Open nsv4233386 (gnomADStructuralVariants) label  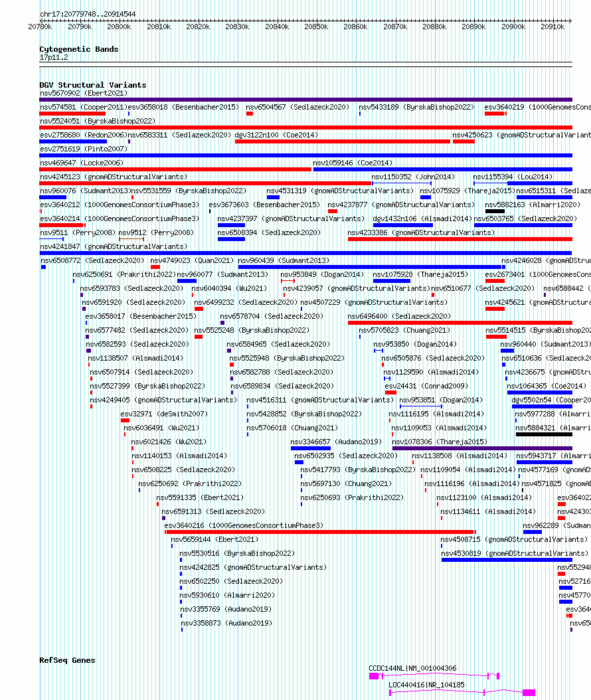(422, 232)
